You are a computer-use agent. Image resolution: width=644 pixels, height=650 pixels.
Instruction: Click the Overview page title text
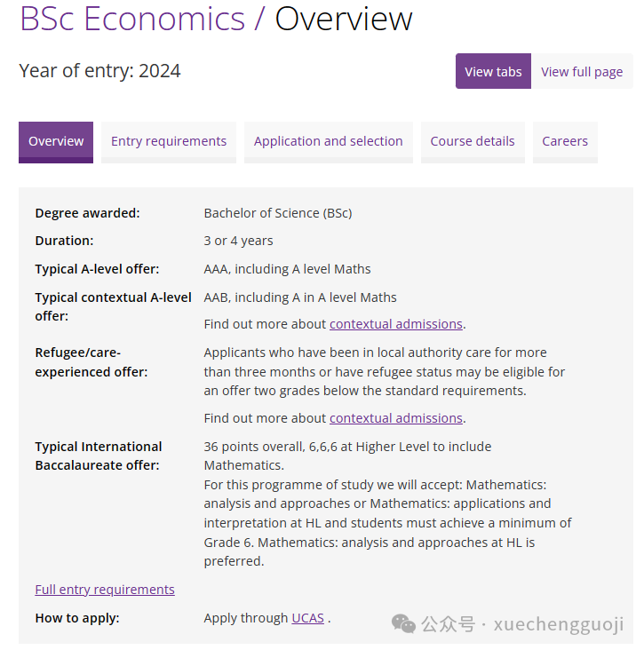click(344, 19)
